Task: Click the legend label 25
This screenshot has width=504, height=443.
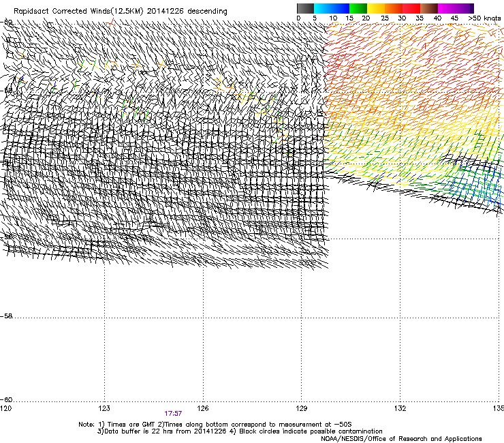Action: (x=385, y=18)
